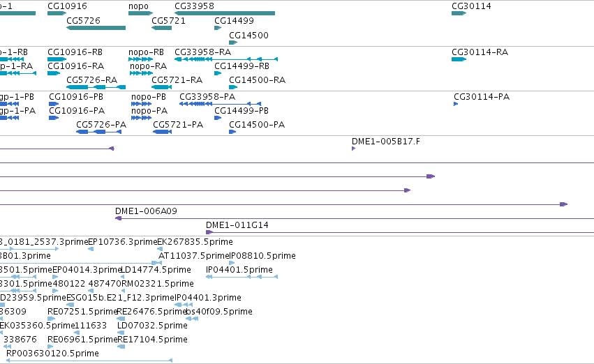
Task: Select the RE17104.5prime EST
Action: [121, 347]
